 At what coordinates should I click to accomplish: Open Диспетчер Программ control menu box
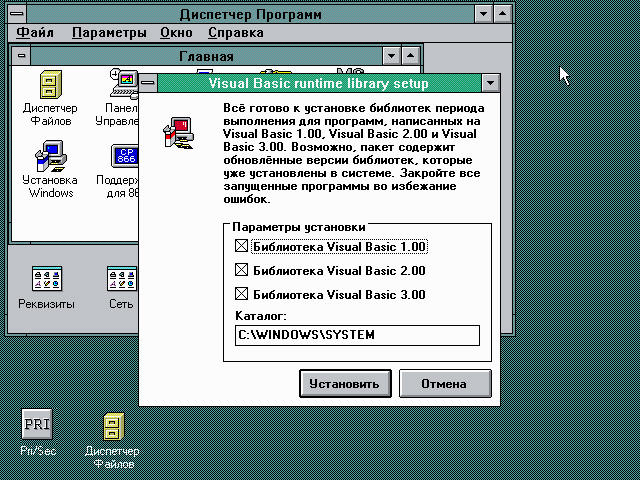pos(17,14)
